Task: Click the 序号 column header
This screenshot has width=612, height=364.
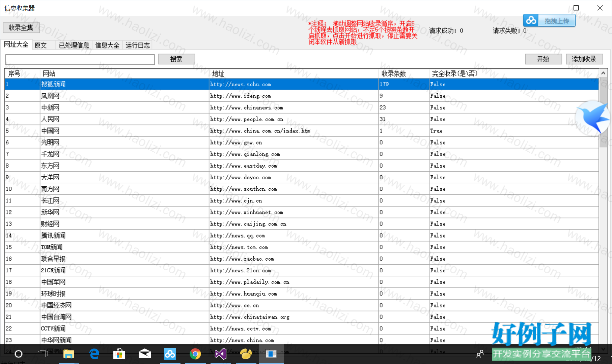Action: pyautogui.click(x=22, y=73)
